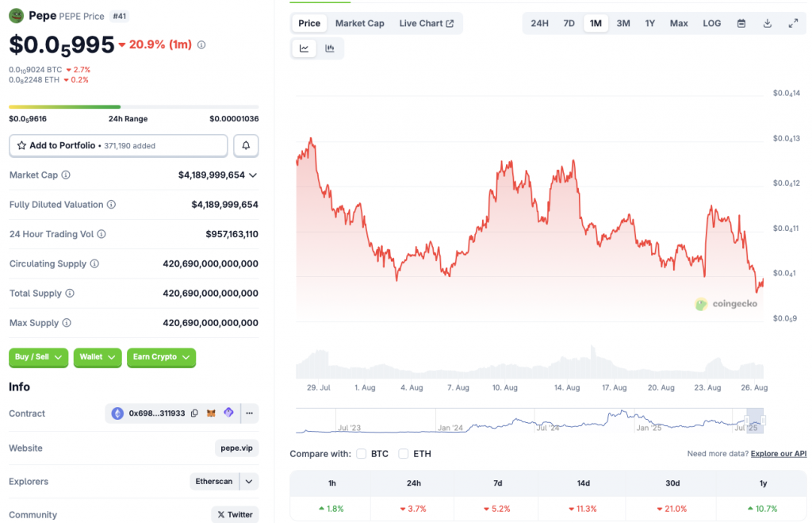This screenshot has height=523, width=812.
Task: Switch to candlestick chart view
Action: (x=330, y=48)
